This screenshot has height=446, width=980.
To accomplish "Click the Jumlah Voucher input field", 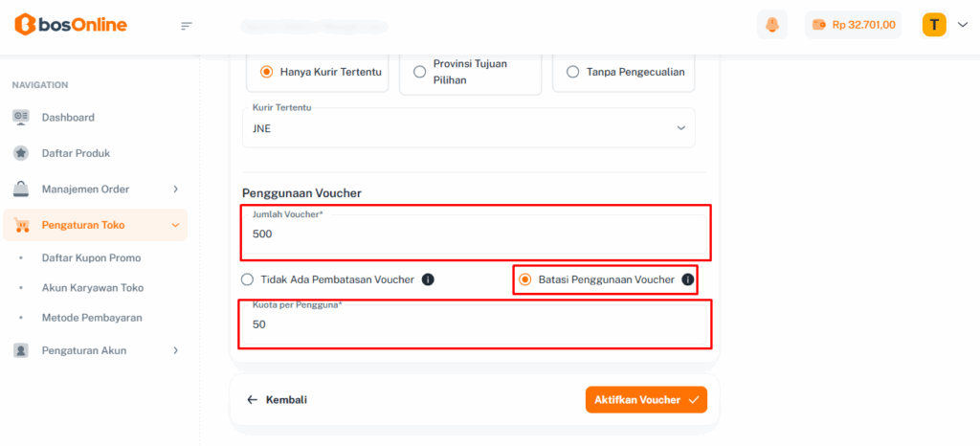I will [x=475, y=234].
